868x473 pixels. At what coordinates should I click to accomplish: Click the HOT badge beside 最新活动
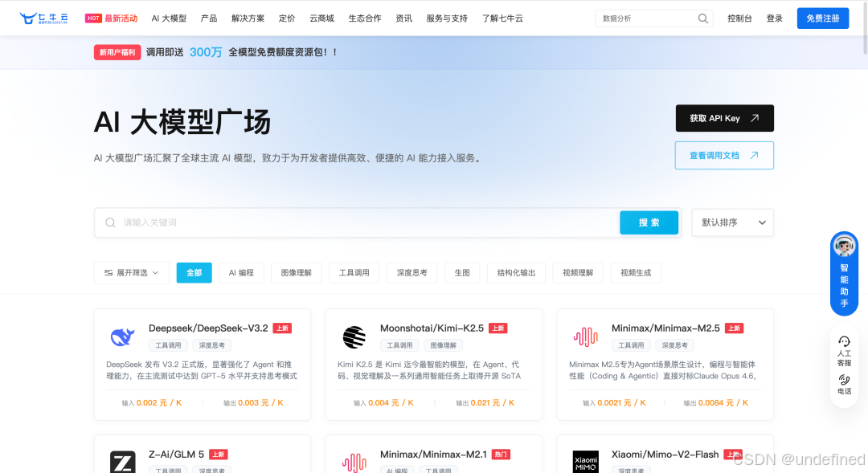(x=93, y=18)
